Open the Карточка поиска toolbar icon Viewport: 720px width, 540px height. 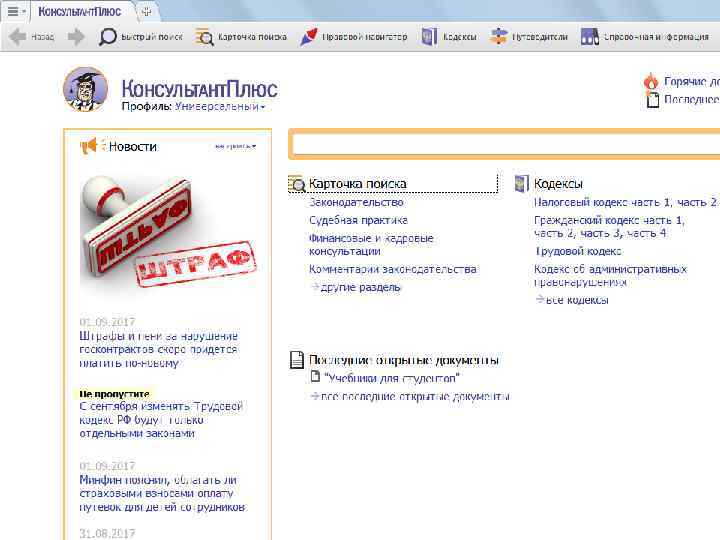(204, 37)
